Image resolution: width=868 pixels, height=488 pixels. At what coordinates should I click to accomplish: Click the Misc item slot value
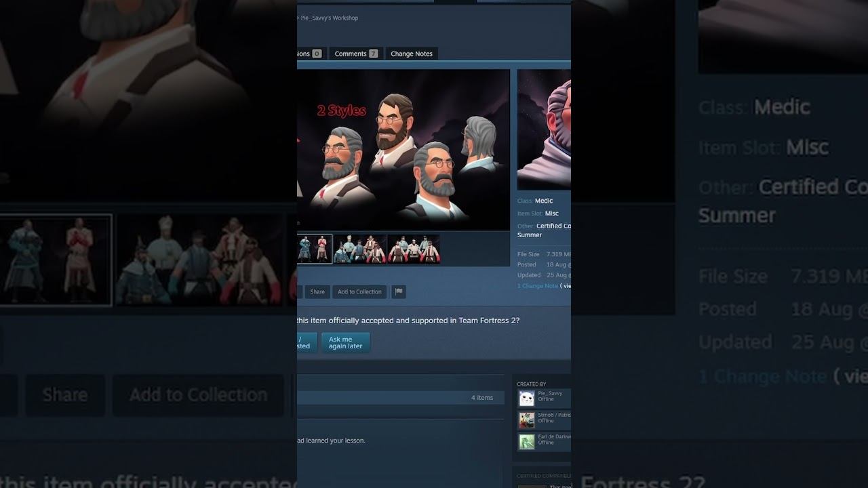pos(552,213)
